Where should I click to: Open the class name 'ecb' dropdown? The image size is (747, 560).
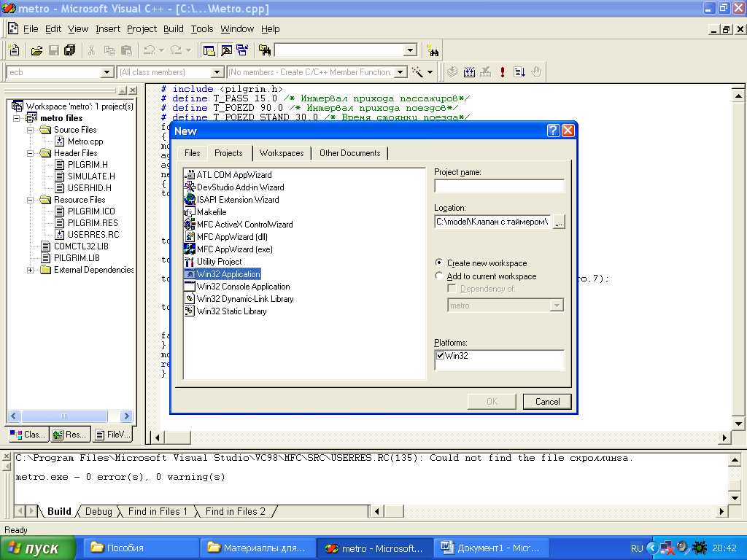pyautogui.click(x=107, y=72)
